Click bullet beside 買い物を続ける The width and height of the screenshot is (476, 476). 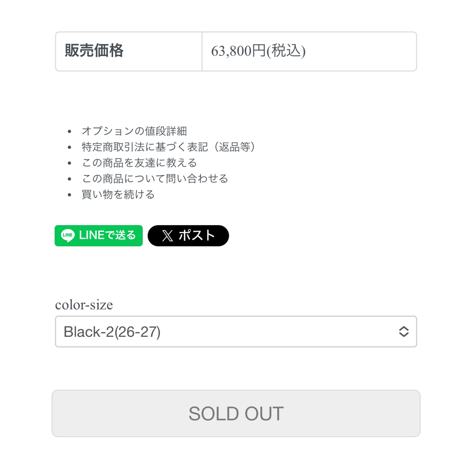point(70,195)
